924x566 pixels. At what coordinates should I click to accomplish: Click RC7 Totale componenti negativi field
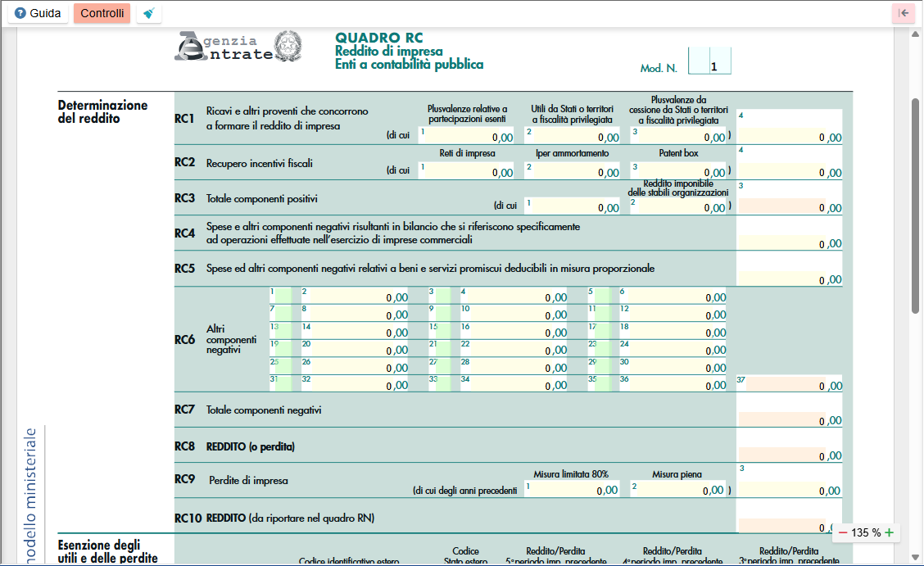(x=790, y=419)
